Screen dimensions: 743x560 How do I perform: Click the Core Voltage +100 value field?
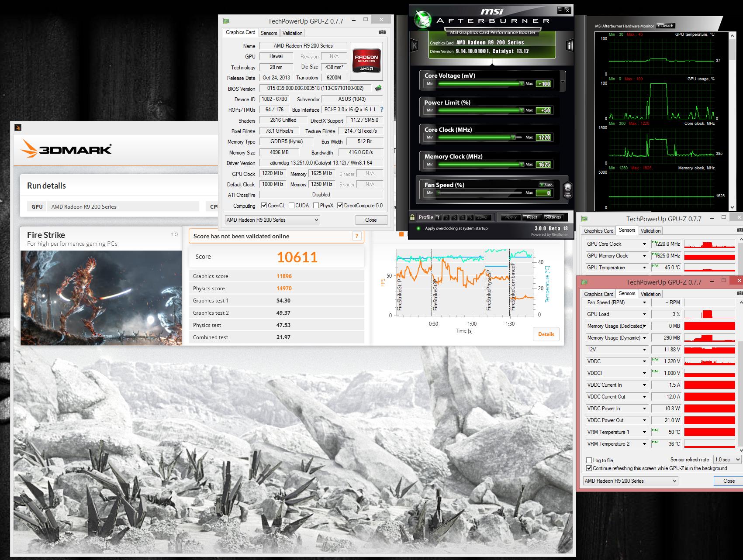pos(544,84)
